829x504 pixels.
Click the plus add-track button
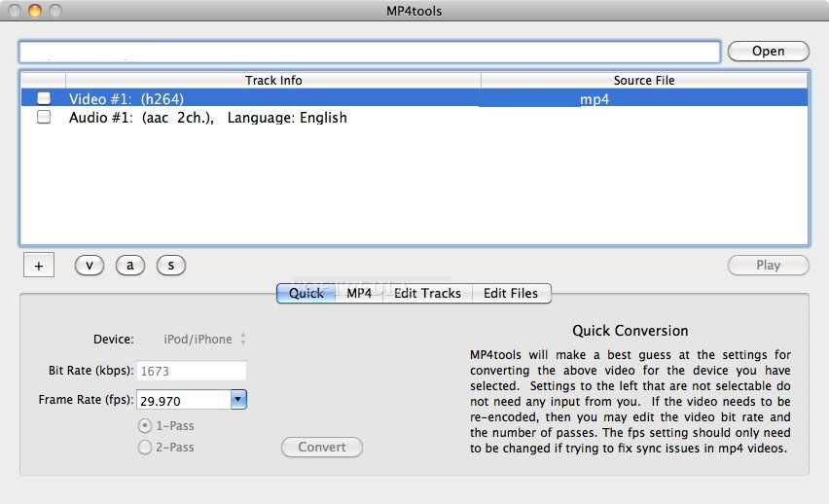pos(39,265)
